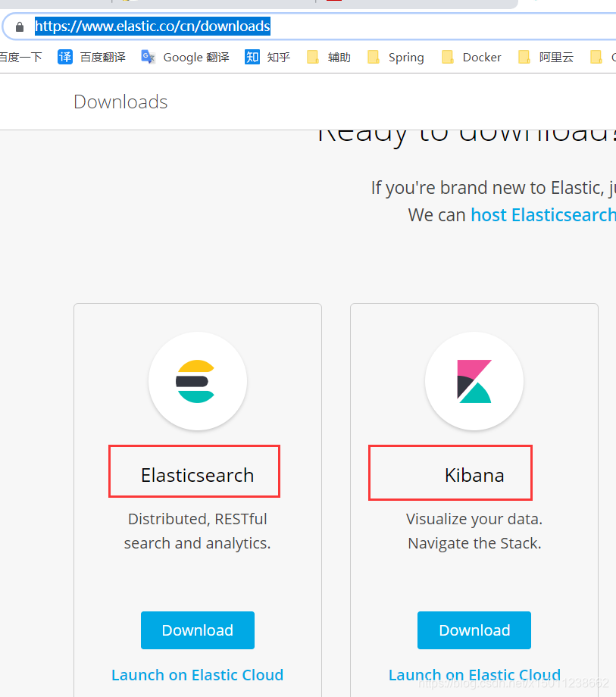Click the Google 翻译 bookmark label

coord(196,58)
